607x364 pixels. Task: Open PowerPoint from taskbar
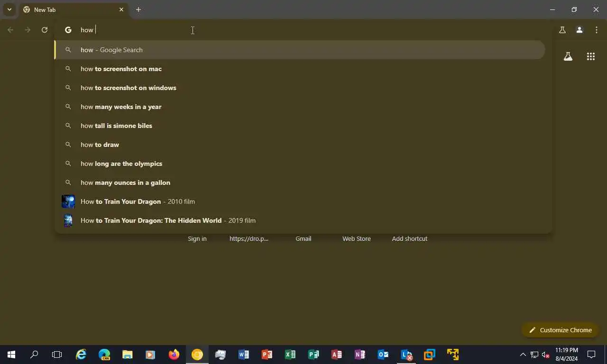[267, 355]
